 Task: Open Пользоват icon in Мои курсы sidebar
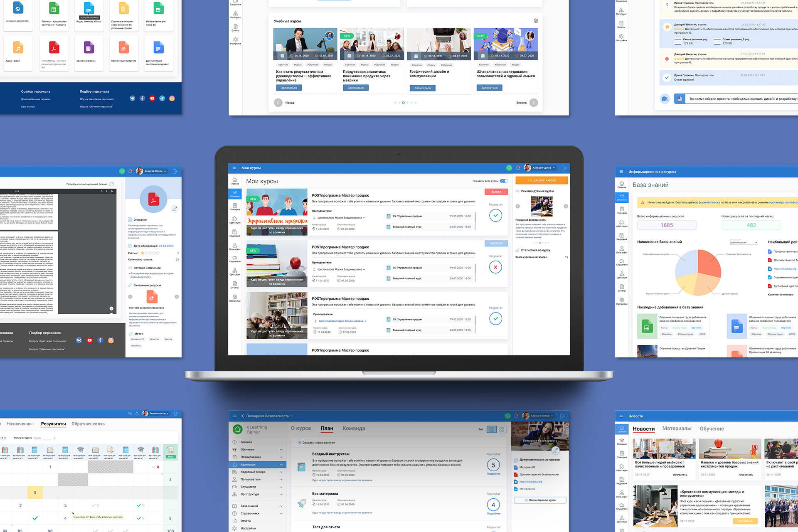point(235,246)
